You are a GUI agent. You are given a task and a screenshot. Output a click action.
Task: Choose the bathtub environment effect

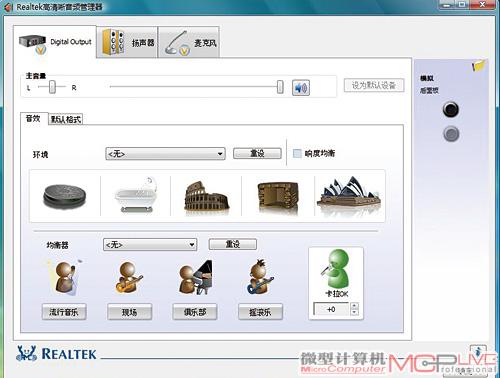click(x=136, y=195)
